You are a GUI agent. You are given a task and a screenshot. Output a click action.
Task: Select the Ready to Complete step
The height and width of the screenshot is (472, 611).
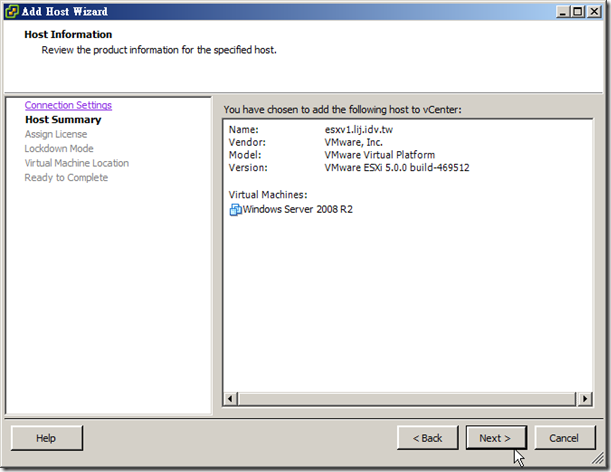[66, 178]
